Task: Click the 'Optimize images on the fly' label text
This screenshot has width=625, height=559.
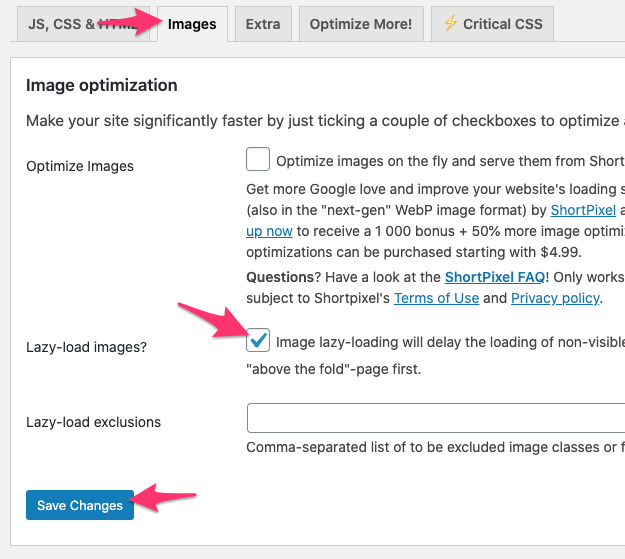Action: pos(450,161)
